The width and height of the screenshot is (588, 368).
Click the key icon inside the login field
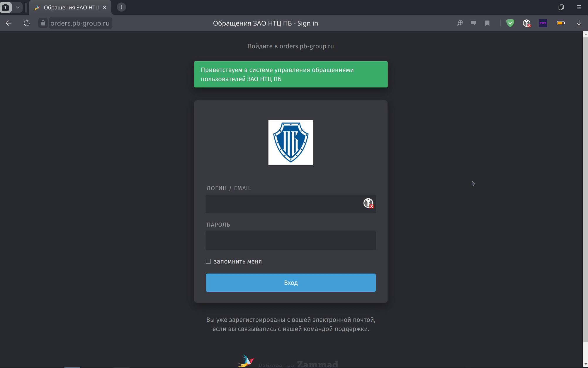click(x=368, y=203)
